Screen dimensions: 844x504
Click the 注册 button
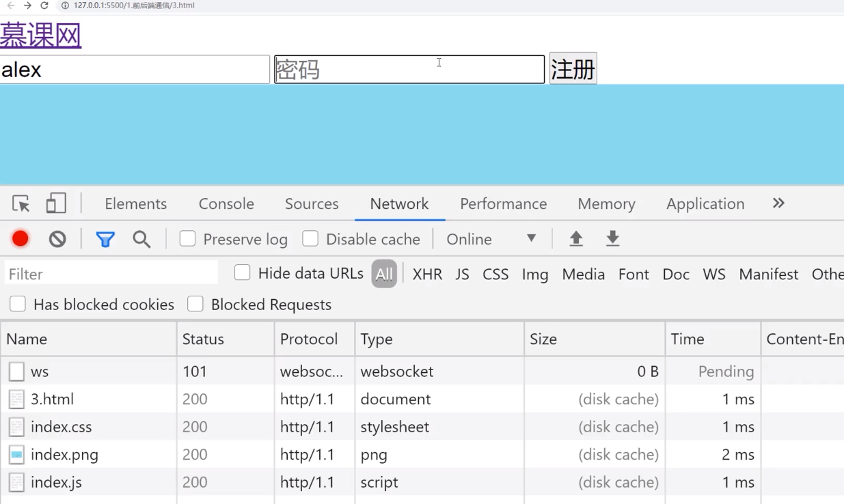573,68
